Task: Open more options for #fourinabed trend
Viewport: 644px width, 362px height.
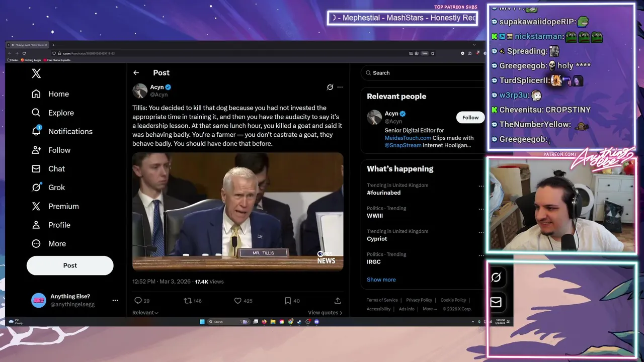Action: (481, 186)
